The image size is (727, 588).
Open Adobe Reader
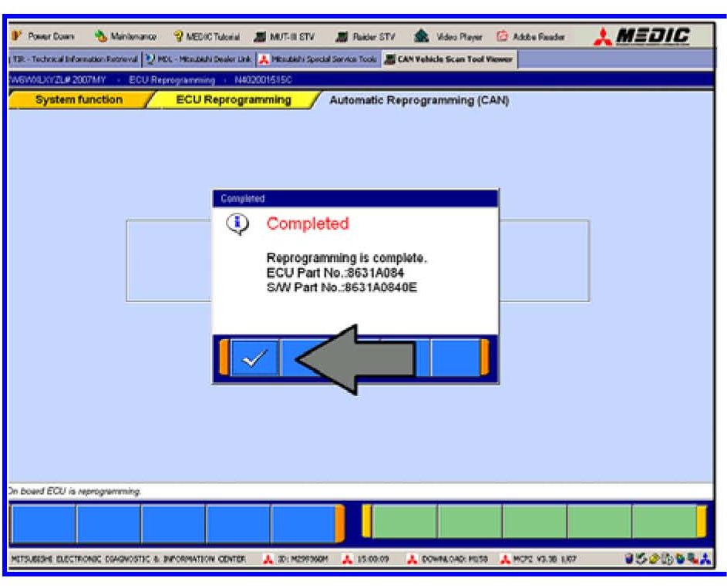point(531,36)
